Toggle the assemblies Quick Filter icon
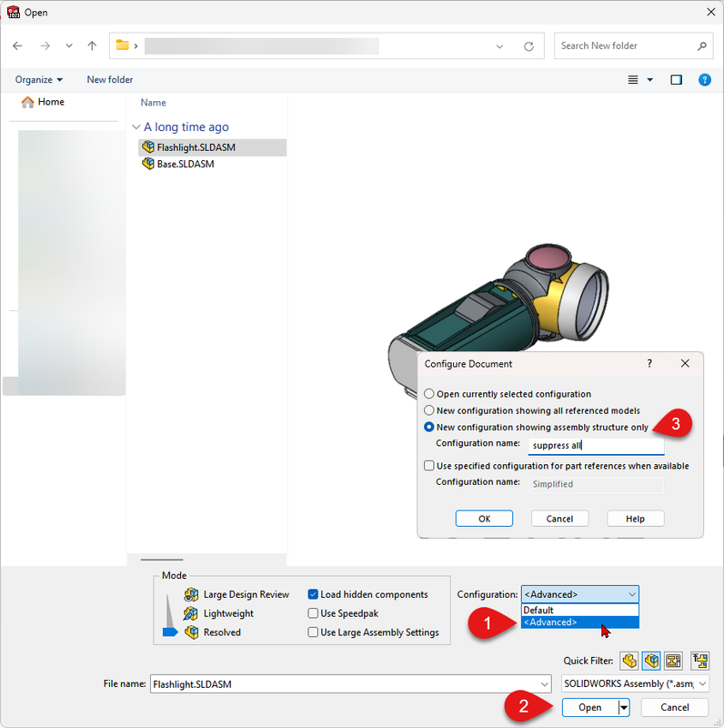The height and width of the screenshot is (728, 724). 651,661
